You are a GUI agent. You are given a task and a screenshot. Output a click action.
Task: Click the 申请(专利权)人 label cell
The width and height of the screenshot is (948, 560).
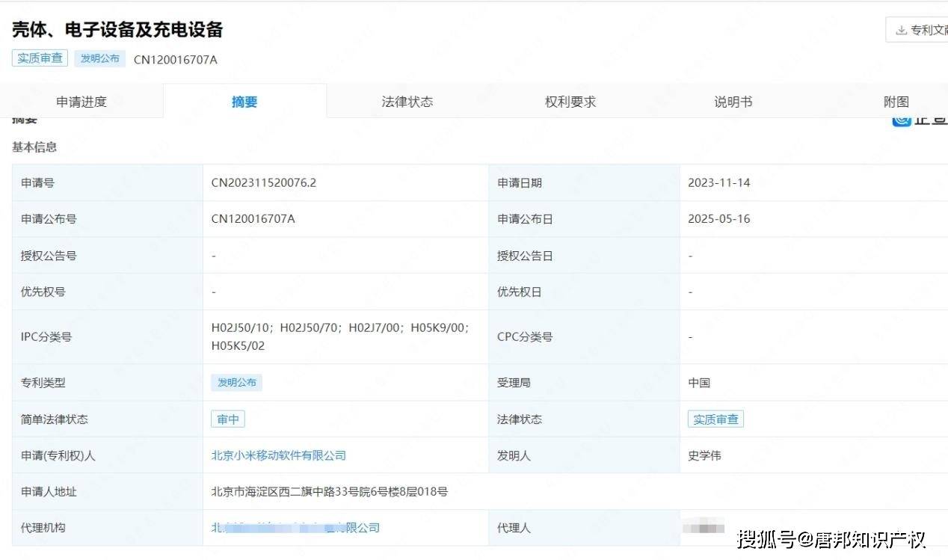coord(108,455)
